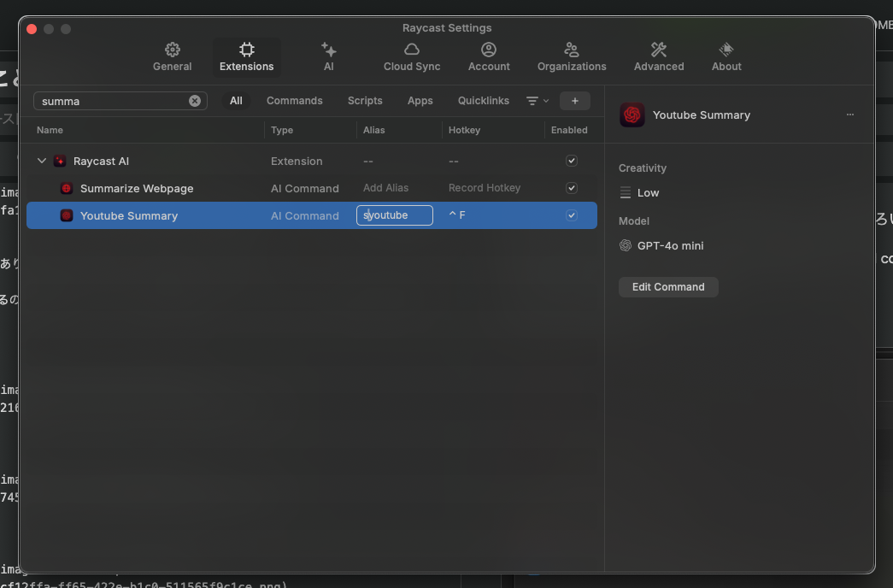Go to the Account tab
Screen dimensions: 893x588
click(x=489, y=57)
